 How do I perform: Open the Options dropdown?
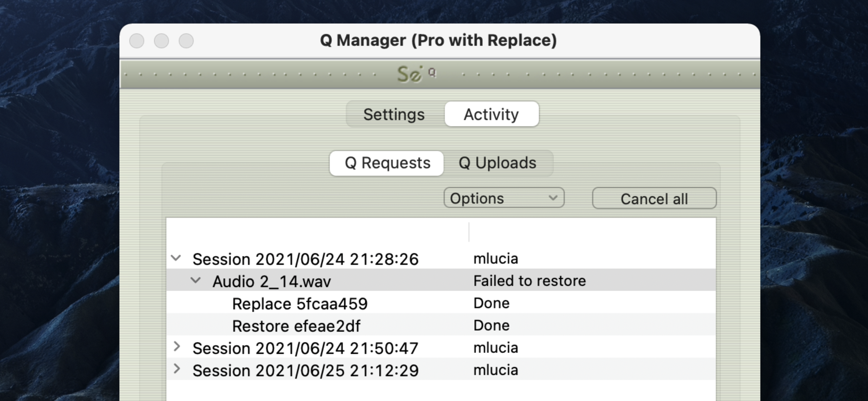pos(503,198)
